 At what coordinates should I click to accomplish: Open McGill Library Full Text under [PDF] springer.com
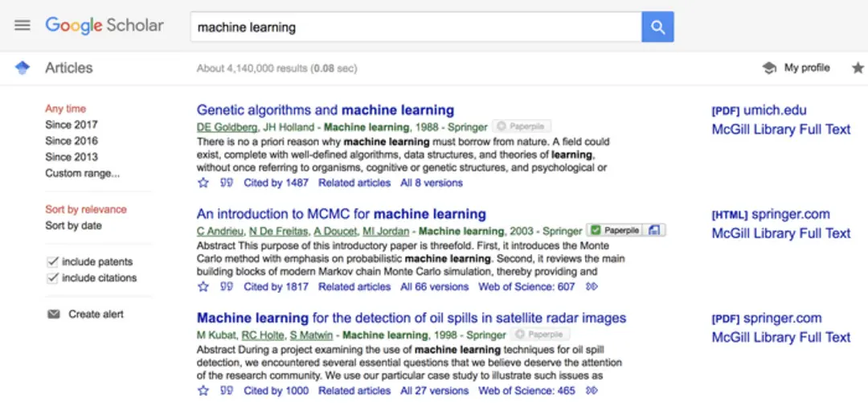tap(780, 338)
